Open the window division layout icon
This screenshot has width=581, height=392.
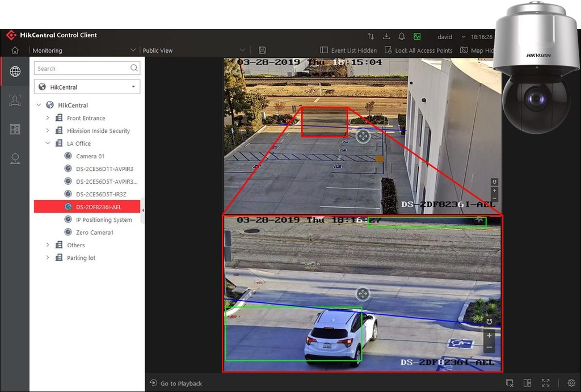coord(527,383)
